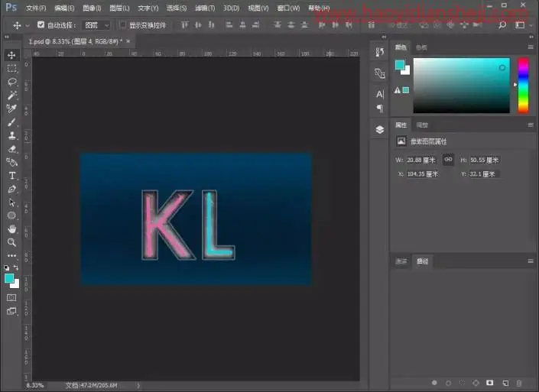Open the Auto-Select layer dropdown
The height and width of the screenshot is (392, 539).
coord(96,25)
